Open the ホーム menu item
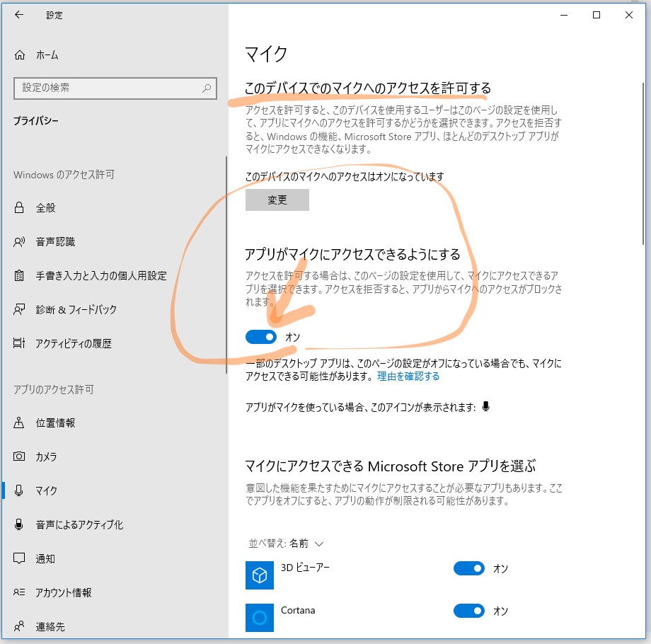 [x=115, y=54]
